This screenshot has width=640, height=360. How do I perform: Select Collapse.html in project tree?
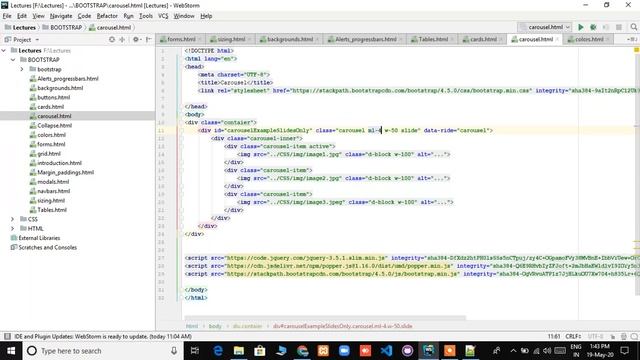tap(54, 125)
